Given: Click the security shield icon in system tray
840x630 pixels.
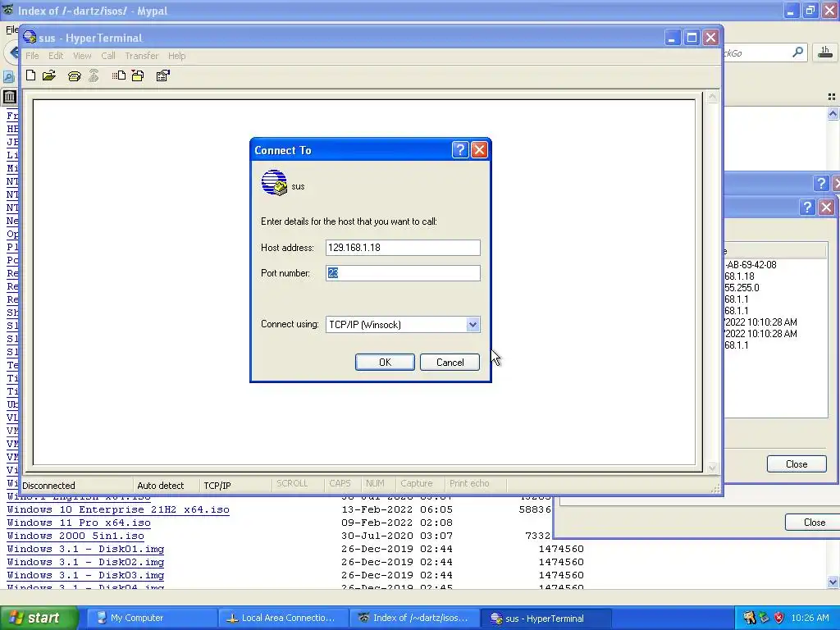Looking at the screenshot, I should point(779,618).
